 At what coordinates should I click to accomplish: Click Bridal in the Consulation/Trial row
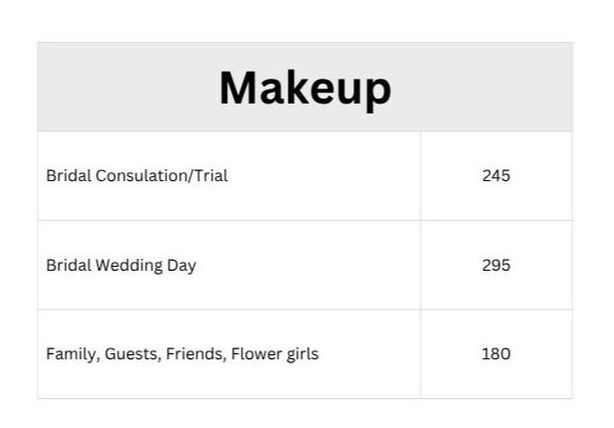click(x=66, y=176)
